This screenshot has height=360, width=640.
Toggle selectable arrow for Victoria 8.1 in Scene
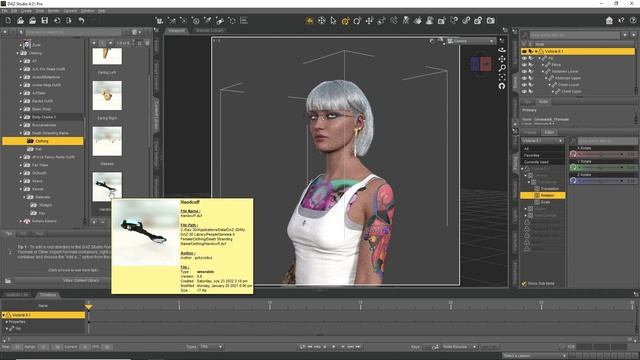pos(531,51)
